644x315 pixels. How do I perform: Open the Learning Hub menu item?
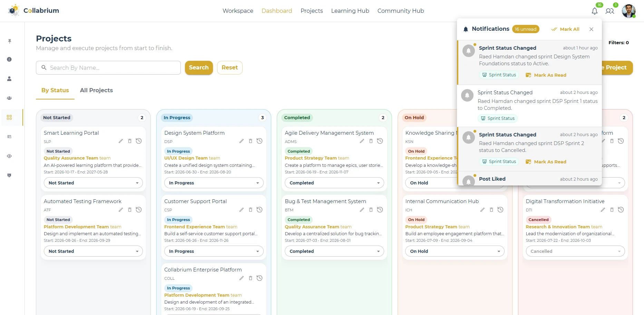click(350, 11)
